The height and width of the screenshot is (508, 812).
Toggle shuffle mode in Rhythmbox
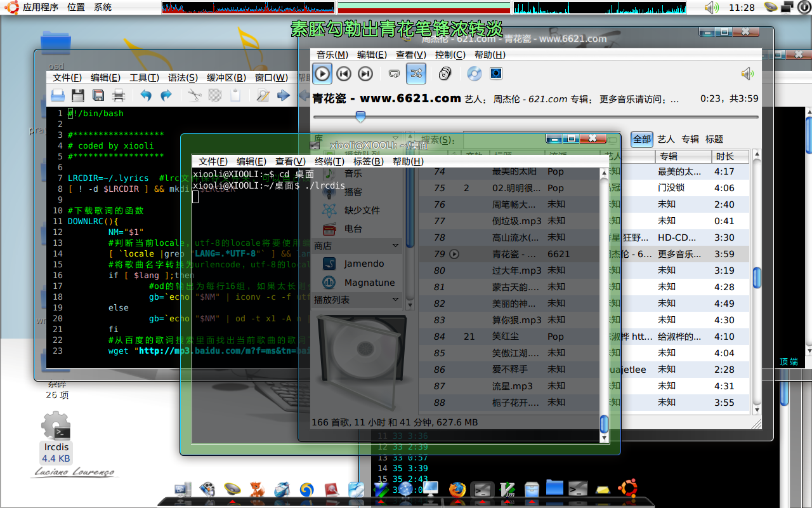coord(416,74)
